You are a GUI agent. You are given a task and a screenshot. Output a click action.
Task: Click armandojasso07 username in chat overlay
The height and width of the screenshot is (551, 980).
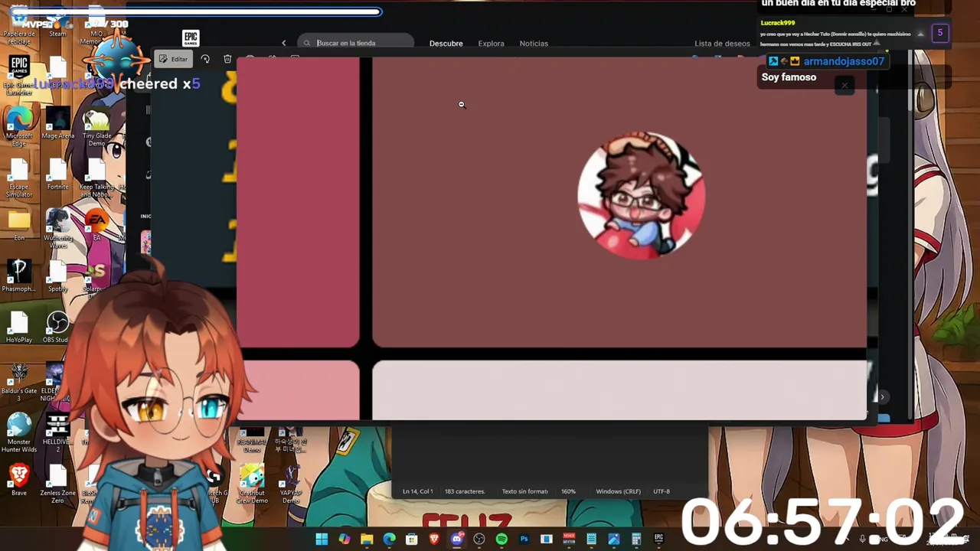844,61
